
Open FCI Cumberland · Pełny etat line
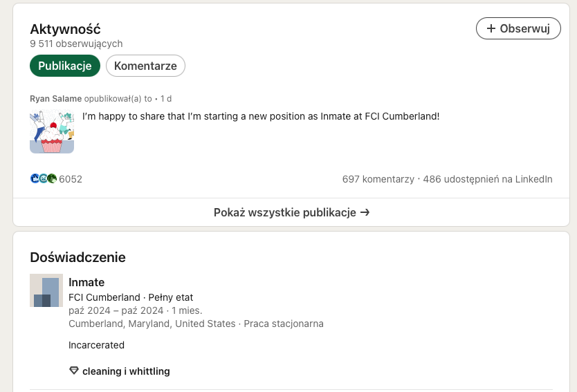pos(131,297)
